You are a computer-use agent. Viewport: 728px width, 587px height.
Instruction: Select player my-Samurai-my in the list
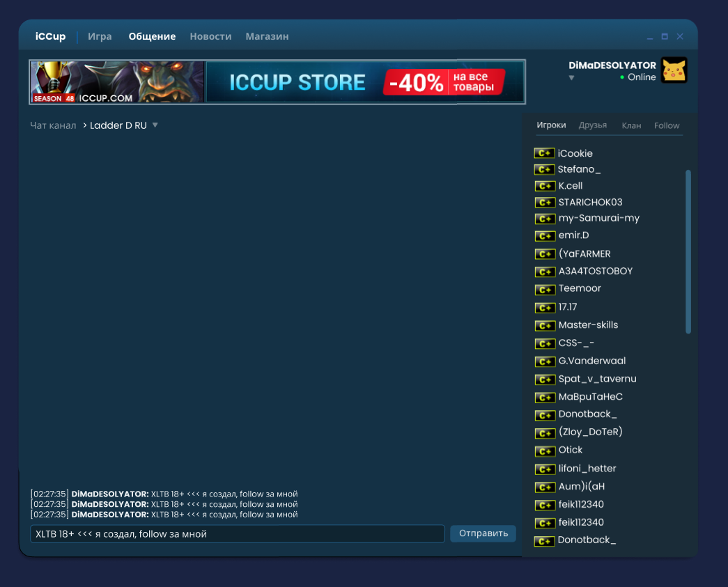[x=598, y=218]
